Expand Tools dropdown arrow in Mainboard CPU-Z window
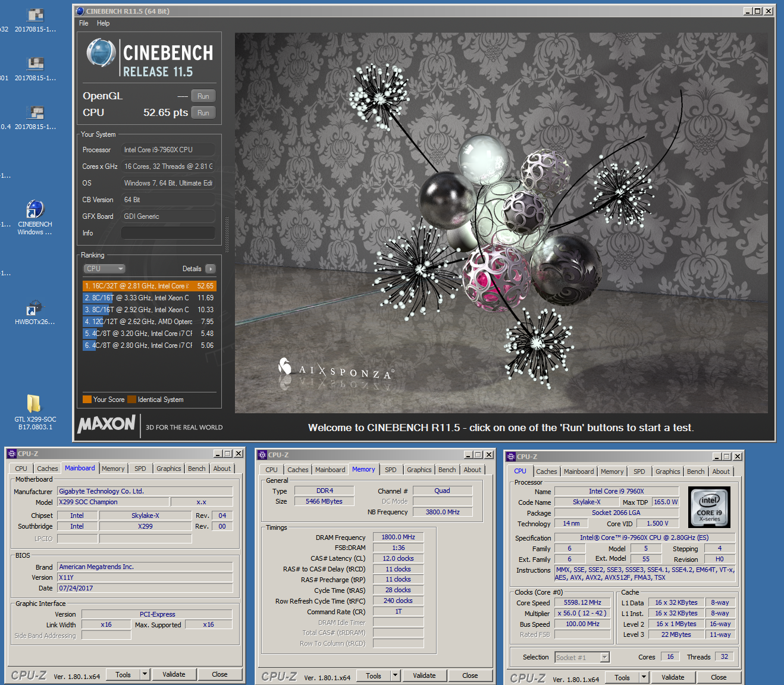Viewport: 784px width, 685px height. 145,674
